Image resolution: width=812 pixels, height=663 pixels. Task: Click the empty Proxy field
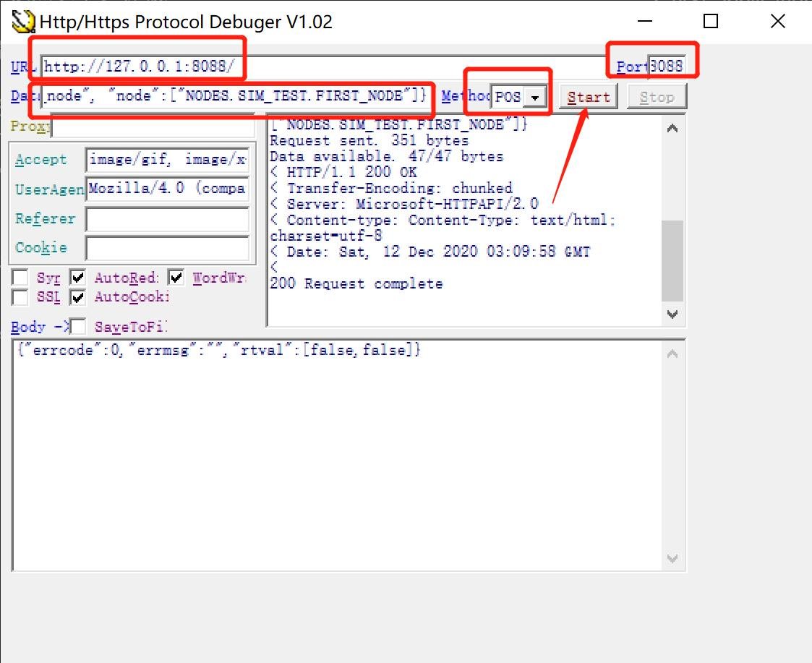(x=153, y=126)
